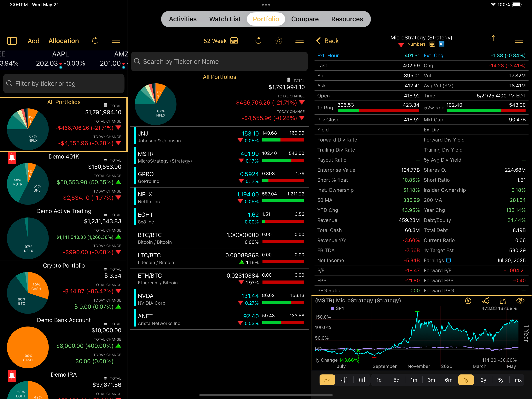The height and width of the screenshot is (399, 532).
Task: Click the Demo Bank Account cash pie
Action: [28, 347]
